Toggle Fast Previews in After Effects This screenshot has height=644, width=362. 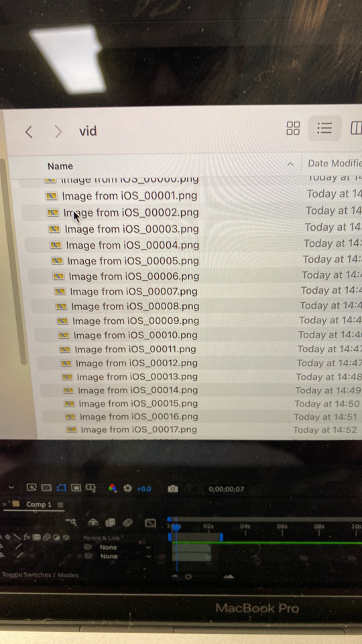tap(32, 488)
